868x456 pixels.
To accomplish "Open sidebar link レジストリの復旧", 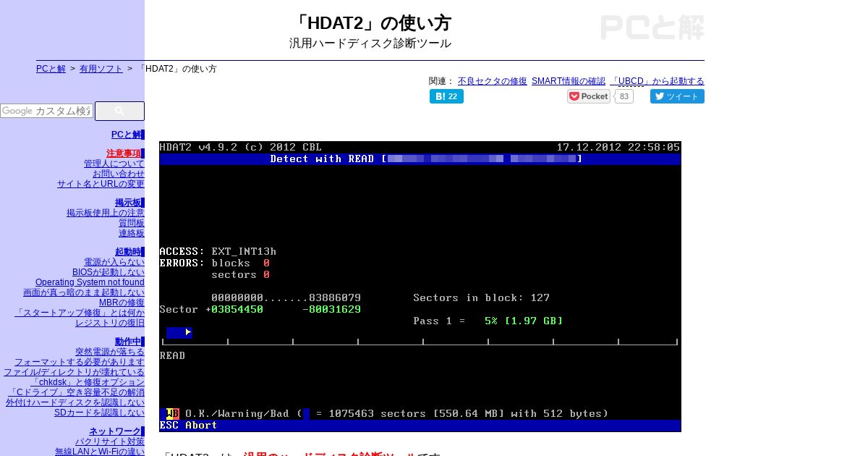I will (110, 323).
